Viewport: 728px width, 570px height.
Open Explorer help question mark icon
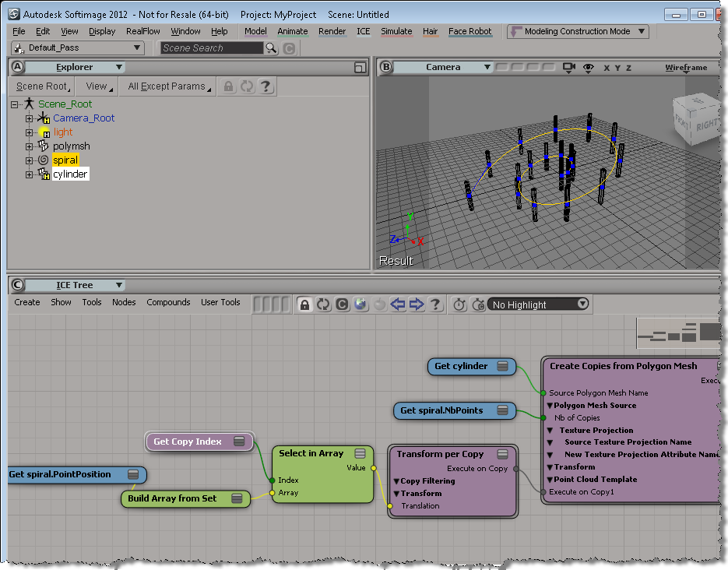pyautogui.click(x=266, y=86)
